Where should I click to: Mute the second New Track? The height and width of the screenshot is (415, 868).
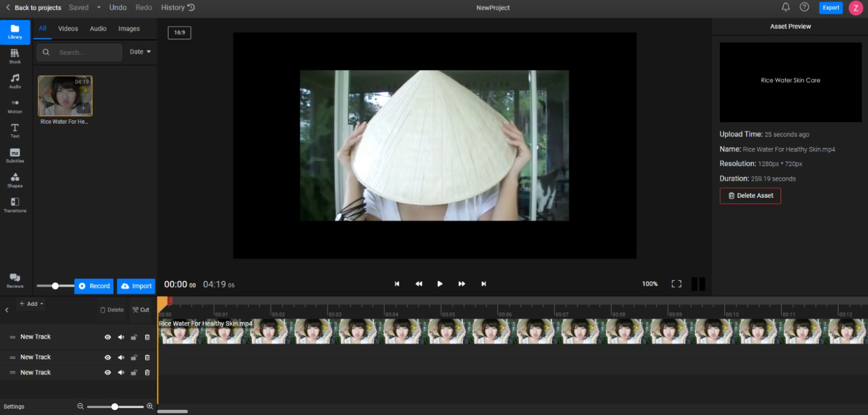[x=121, y=357]
